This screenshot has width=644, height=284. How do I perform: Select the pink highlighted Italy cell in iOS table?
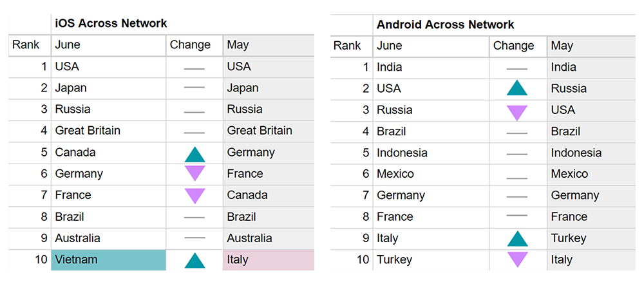268,260
